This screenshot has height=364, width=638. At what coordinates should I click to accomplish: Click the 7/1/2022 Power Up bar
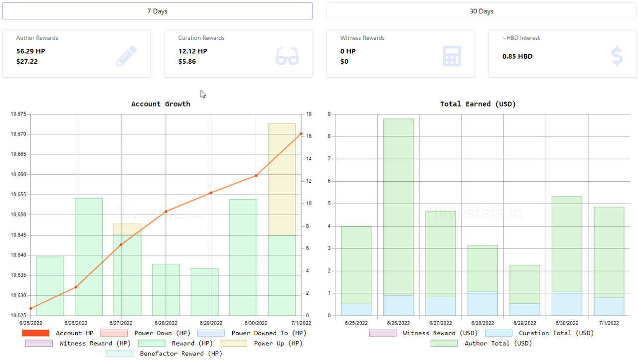pos(282,179)
